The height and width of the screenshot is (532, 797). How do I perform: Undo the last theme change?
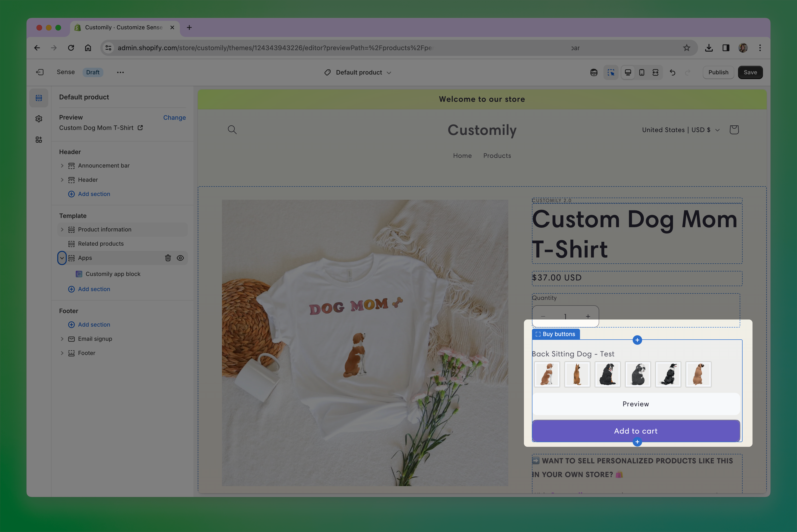pyautogui.click(x=673, y=72)
